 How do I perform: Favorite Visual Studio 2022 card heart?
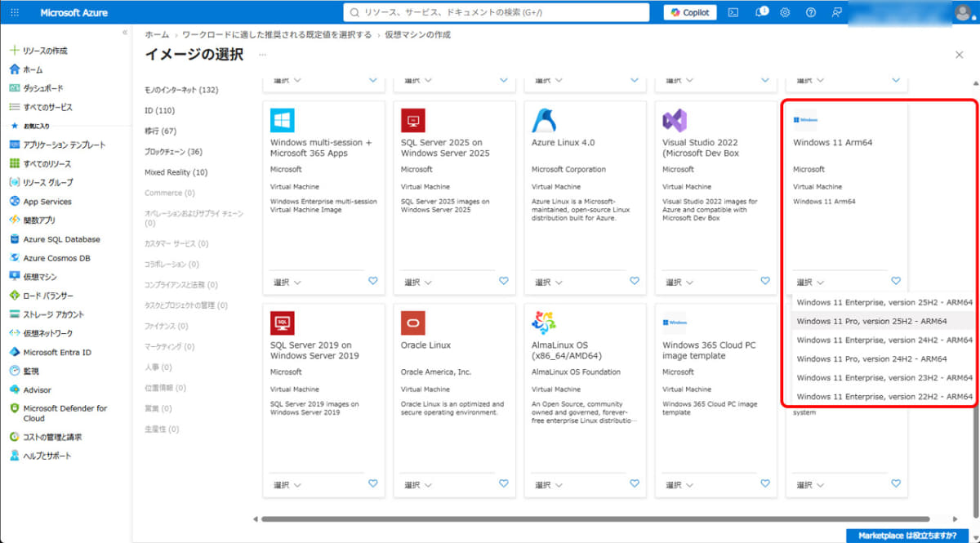pyautogui.click(x=765, y=281)
